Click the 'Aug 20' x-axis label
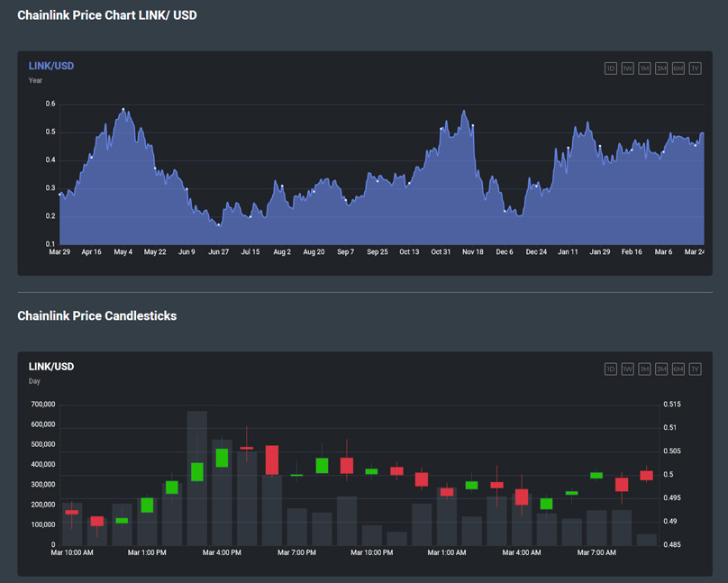The height and width of the screenshot is (583, 728). tap(314, 252)
